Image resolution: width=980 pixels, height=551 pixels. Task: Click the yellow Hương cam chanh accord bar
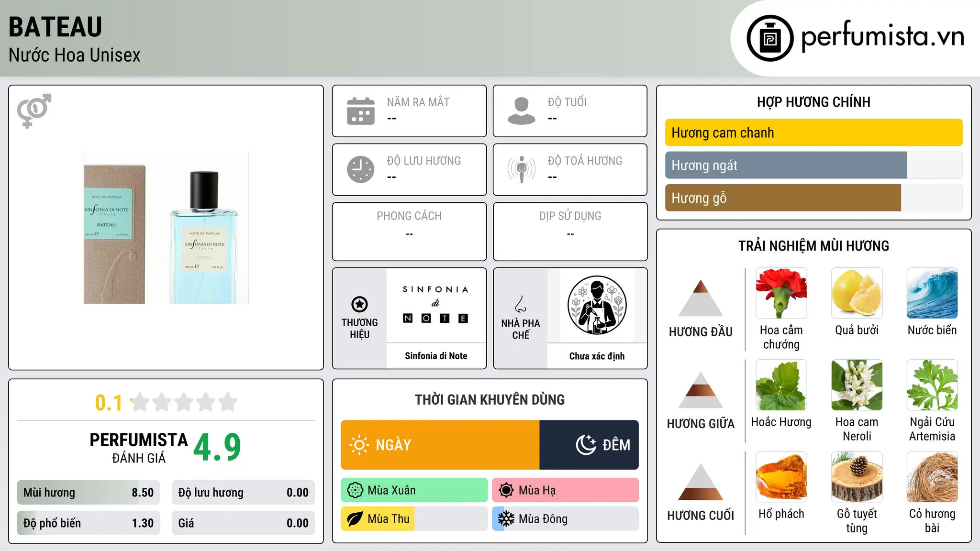[x=813, y=132]
